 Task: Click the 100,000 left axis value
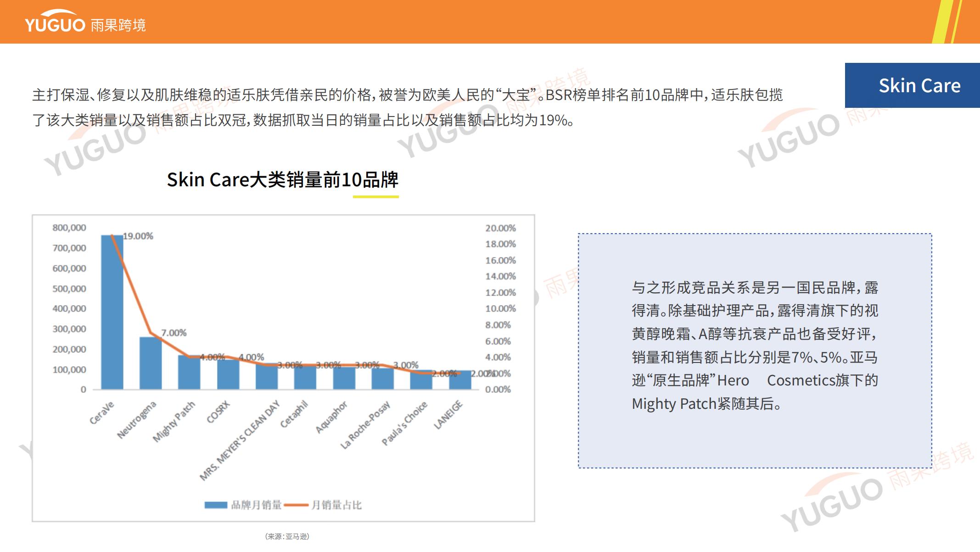(x=69, y=369)
